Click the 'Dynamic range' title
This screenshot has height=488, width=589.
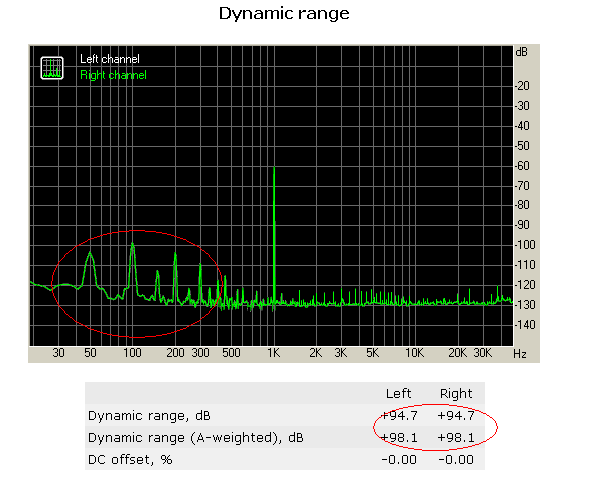click(284, 14)
